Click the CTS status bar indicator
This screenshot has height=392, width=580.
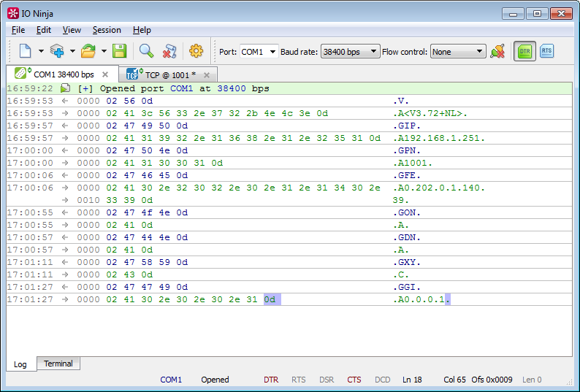[354, 380]
